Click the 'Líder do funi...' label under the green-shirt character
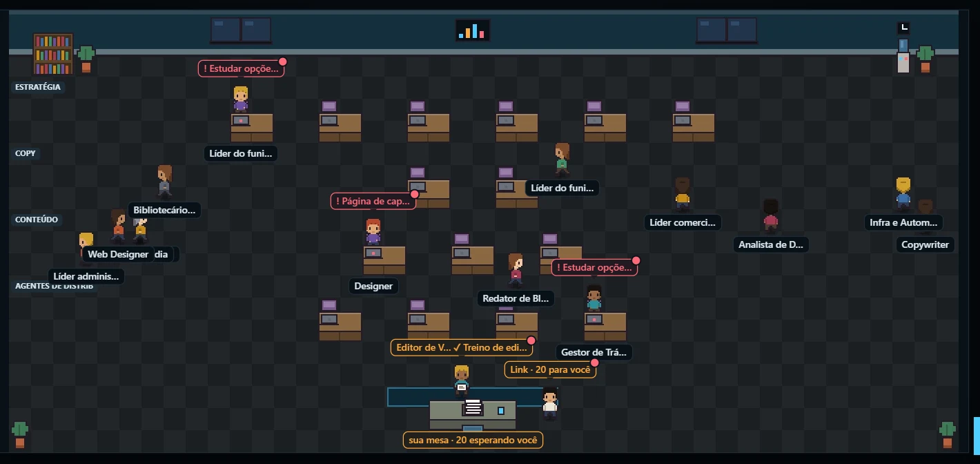Image resolution: width=980 pixels, height=464 pixels. (x=562, y=187)
